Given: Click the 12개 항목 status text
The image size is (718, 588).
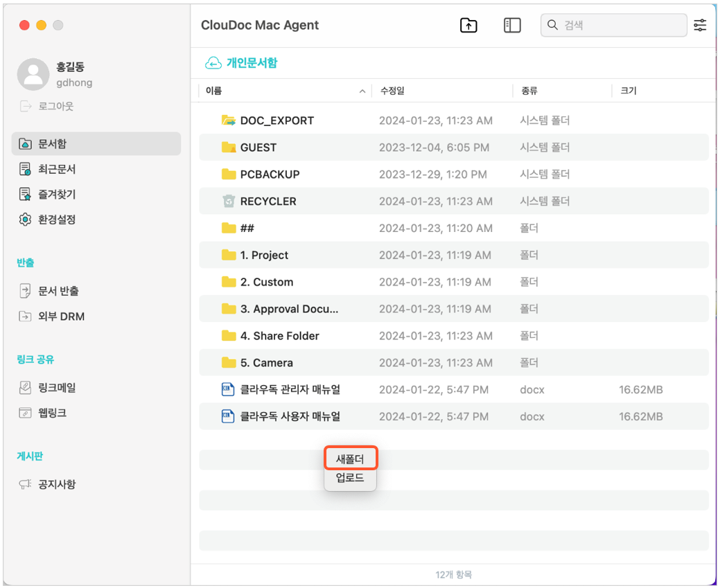Looking at the screenshot, I should pos(454,574).
